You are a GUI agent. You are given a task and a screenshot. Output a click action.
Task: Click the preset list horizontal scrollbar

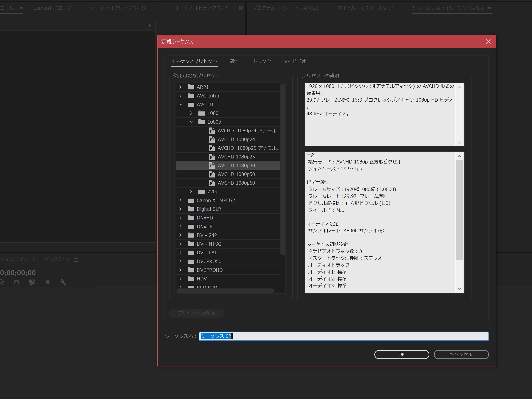click(225, 291)
